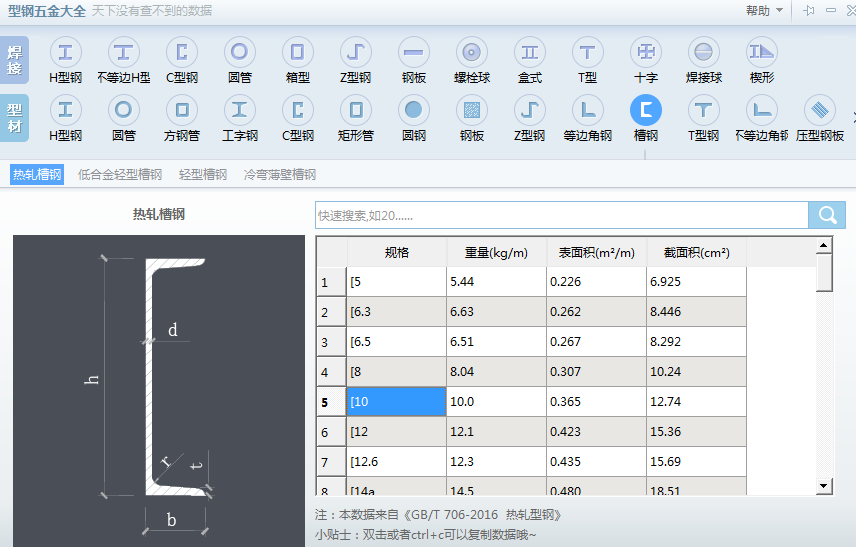This screenshot has height=547, width=856.
Task: Focus the 快速搜索 input field
Action: (562, 215)
